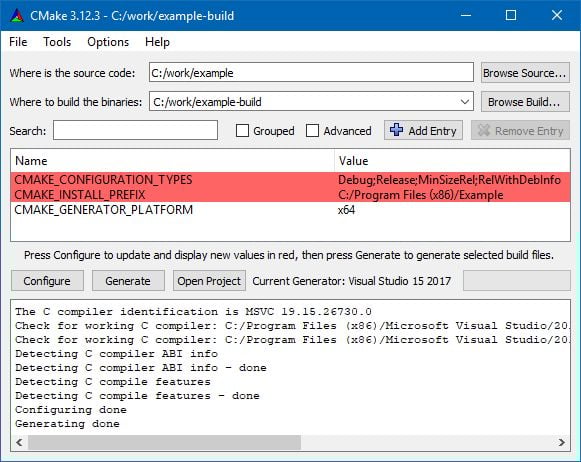This screenshot has height=462, width=581.
Task: Click the blue plus Add Entry icon
Action: (396, 130)
